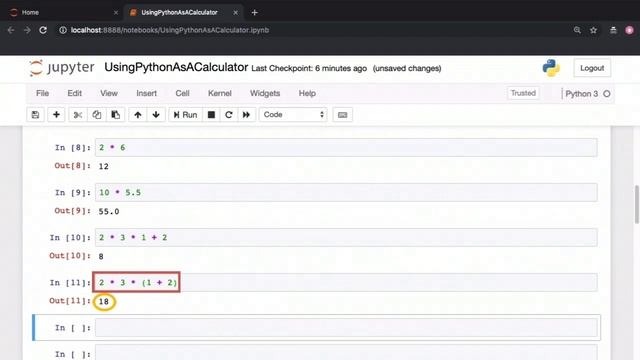
Task: Click the last empty code cell at bottom
Action: tap(346, 353)
